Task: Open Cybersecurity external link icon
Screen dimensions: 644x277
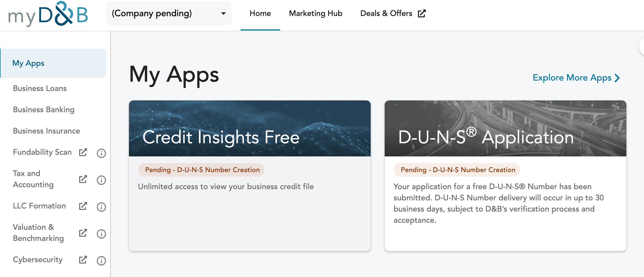Action: [x=83, y=260]
